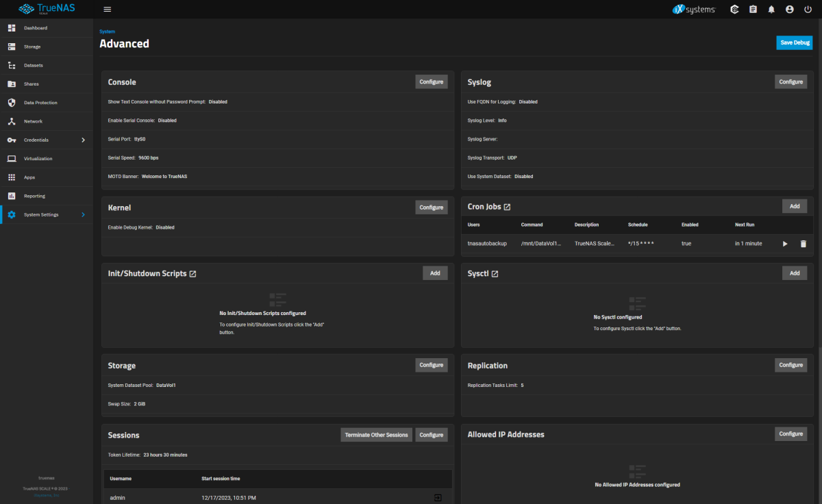The height and width of the screenshot is (504, 822).
Task: Click the Dashboard sidebar icon
Action: point(12,28)
